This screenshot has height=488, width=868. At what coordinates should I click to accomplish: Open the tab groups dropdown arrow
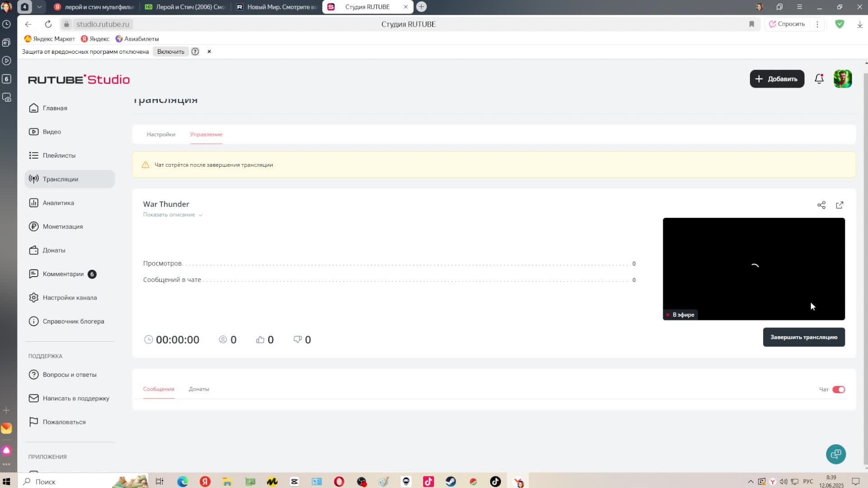point(39,7)
